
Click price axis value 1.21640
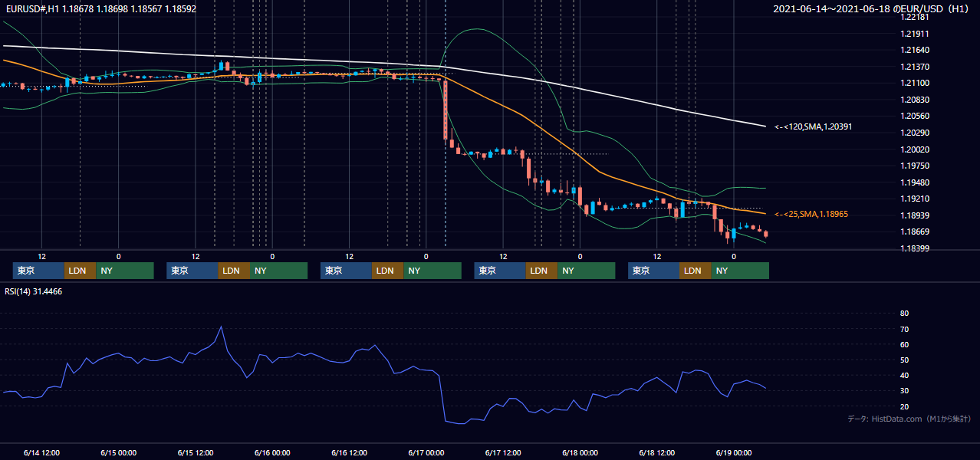coord(915,51)
